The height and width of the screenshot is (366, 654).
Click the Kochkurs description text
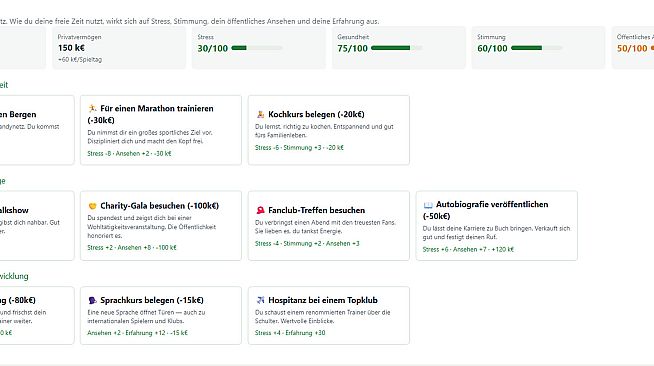click(324, 131)
